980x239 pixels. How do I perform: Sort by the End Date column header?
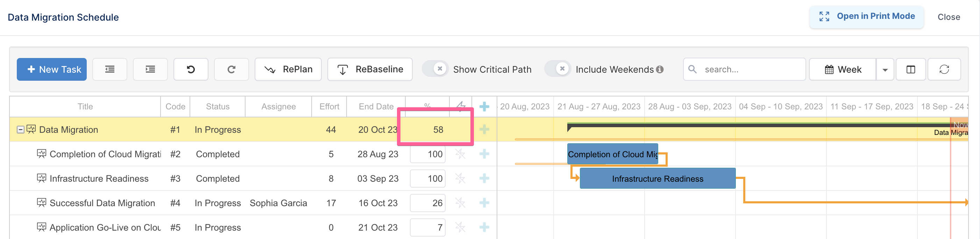tap(376, 106)
